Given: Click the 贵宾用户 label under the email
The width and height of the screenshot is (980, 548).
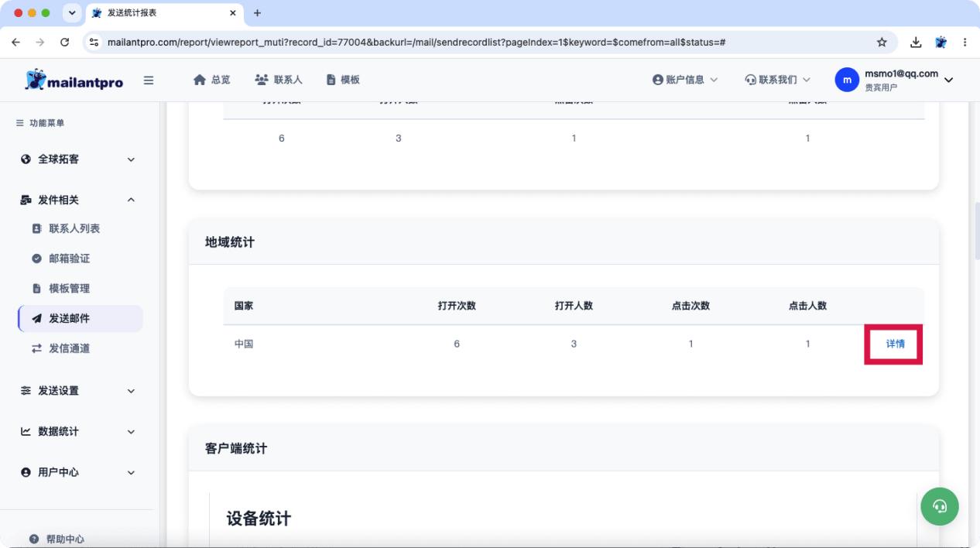Looking at the screenshot, I should pyautogui.click(x=881, y=87).
